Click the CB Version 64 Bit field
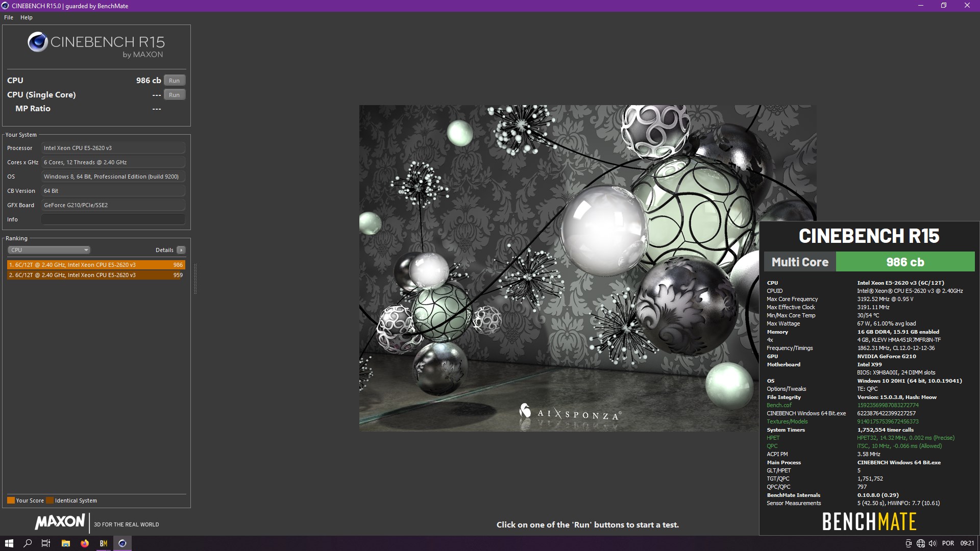Viewport: 980px width, 551px height. pyautogui.click(x=113, y=191)
